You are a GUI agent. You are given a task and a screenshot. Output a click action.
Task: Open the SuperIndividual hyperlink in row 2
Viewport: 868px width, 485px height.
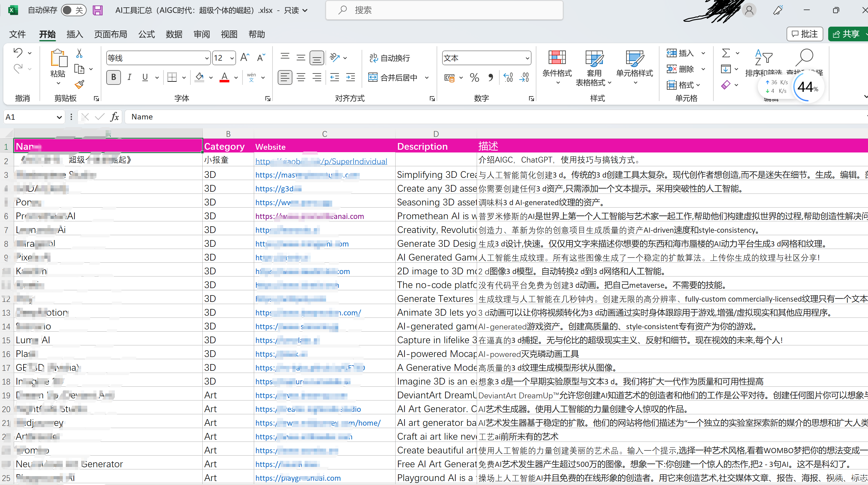tap(321, 161)
